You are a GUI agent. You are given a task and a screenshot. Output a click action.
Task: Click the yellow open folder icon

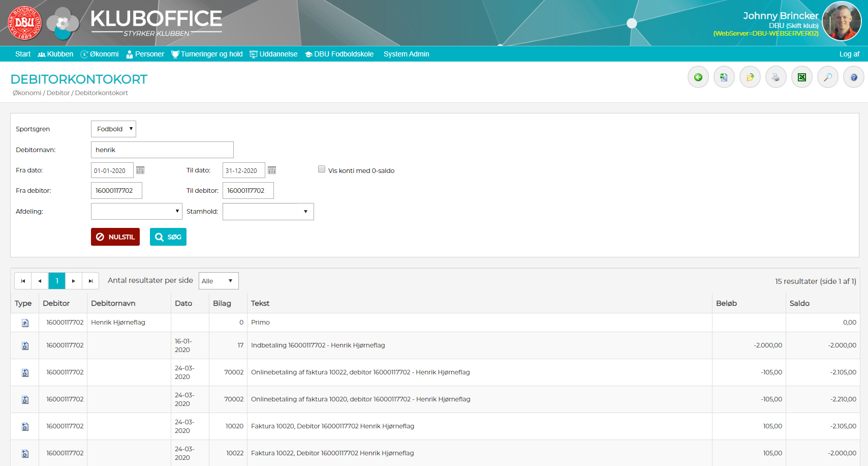750,77
